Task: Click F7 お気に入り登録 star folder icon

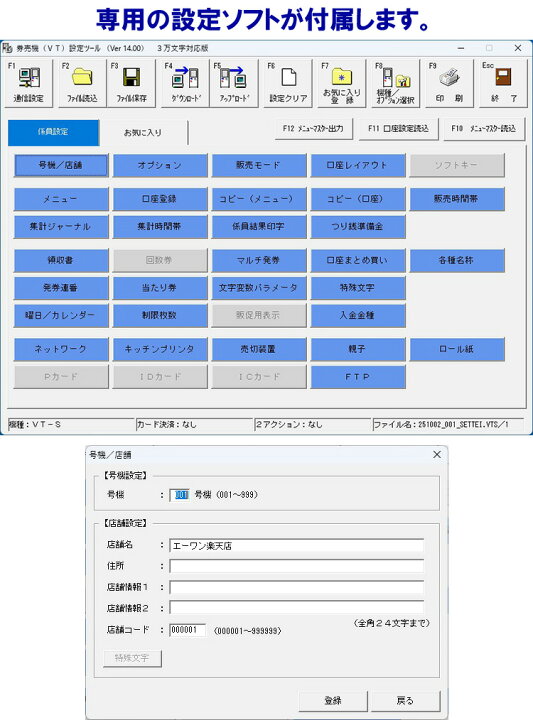Action: 341,83
